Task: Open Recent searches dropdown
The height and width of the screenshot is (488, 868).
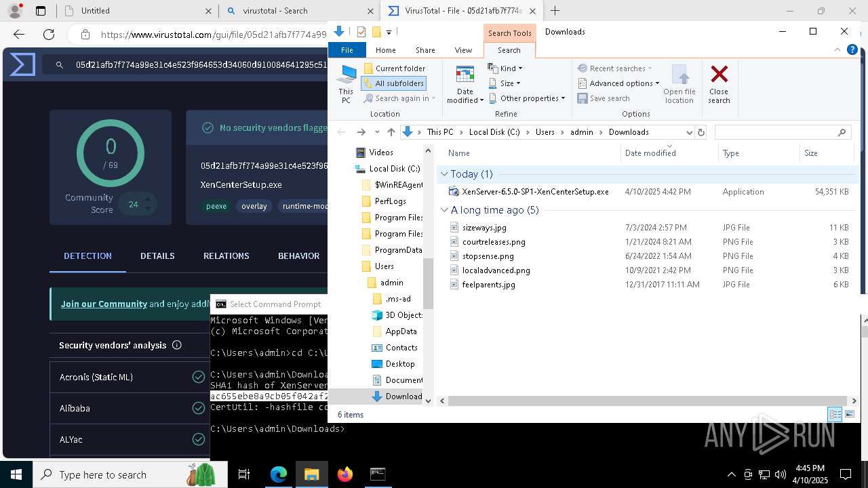Action: click(615, 68)
